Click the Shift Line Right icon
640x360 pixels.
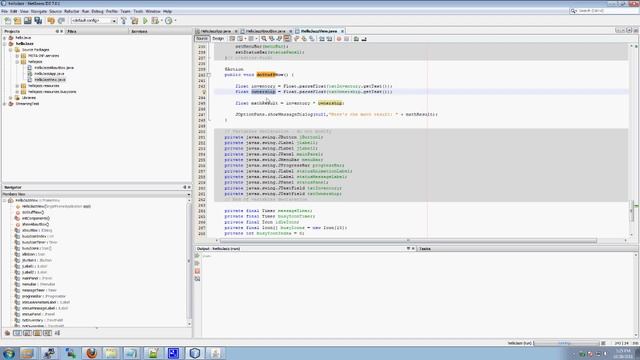pos(329,39)
